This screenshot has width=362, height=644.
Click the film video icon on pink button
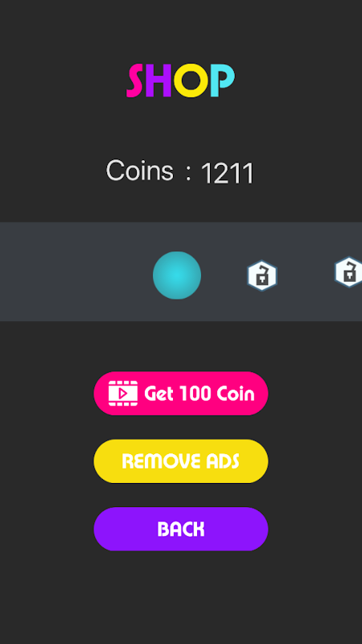point(123,394)
